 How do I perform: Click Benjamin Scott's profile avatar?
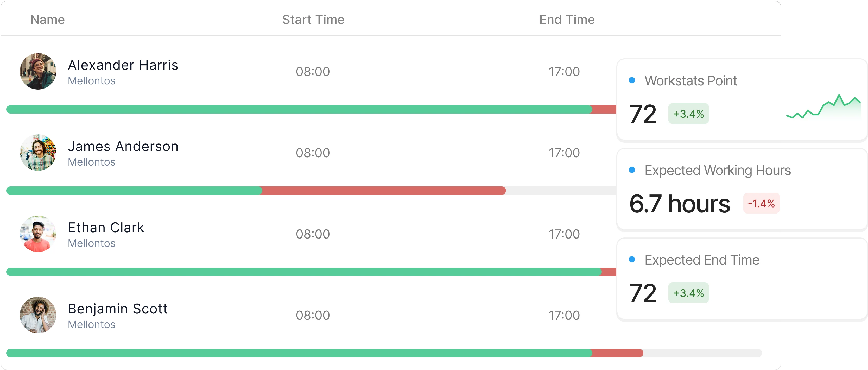click(x=38, y=315)
